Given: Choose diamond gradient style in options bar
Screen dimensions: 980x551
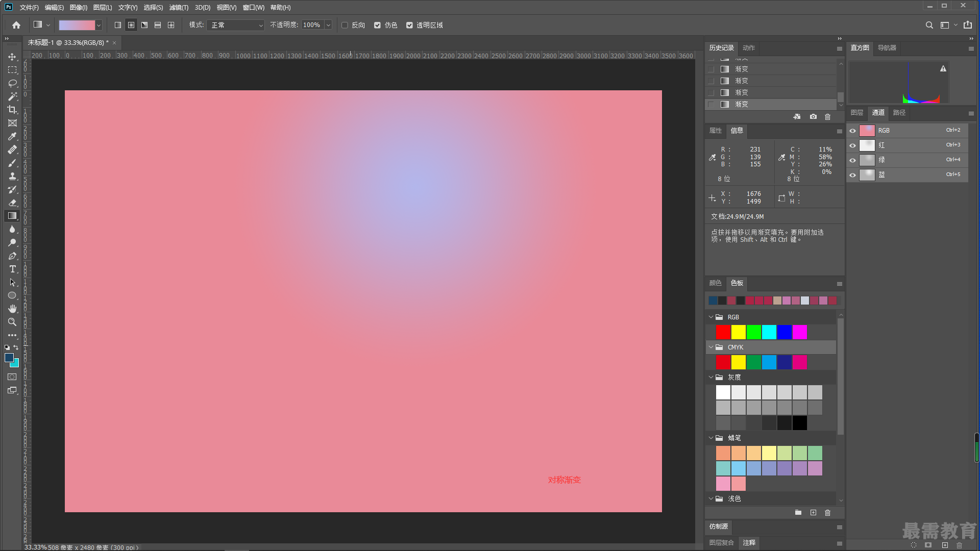Looking at the screenshot, I should [171, 25].
